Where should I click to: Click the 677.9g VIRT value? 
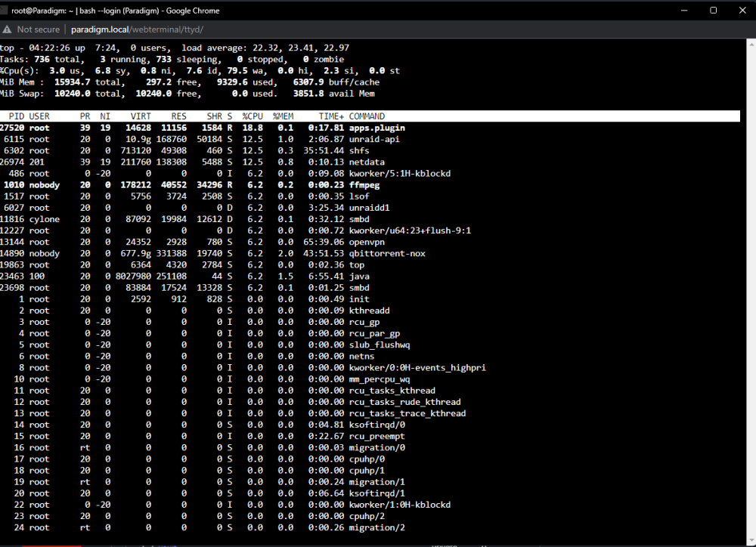[x=135, y=254]
